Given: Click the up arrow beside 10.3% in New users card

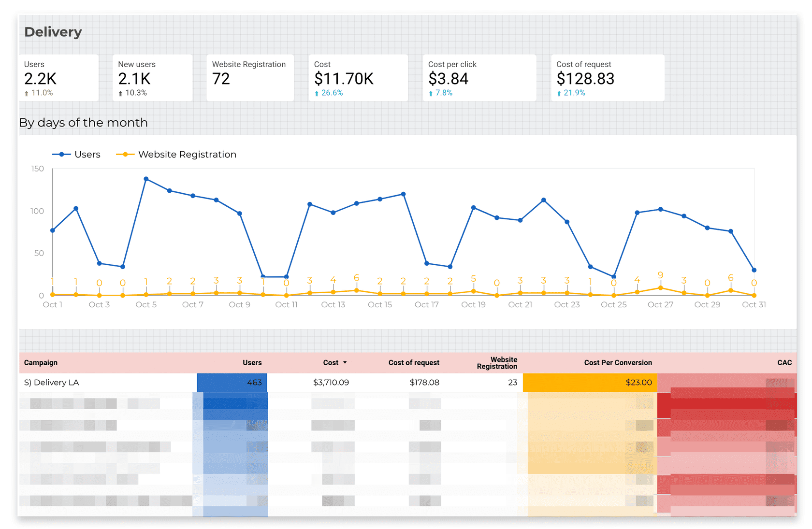Looking at the screenshot, I should tap(120, 93).
